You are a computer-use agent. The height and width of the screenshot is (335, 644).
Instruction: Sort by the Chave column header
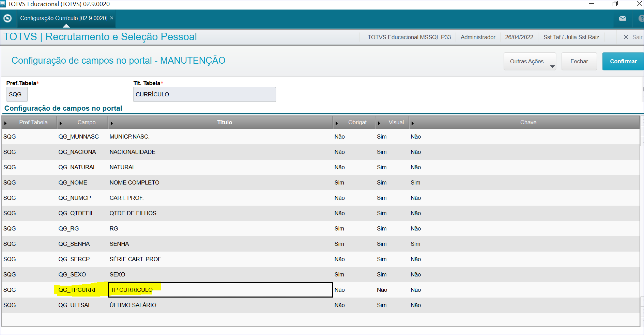(524, 123)
